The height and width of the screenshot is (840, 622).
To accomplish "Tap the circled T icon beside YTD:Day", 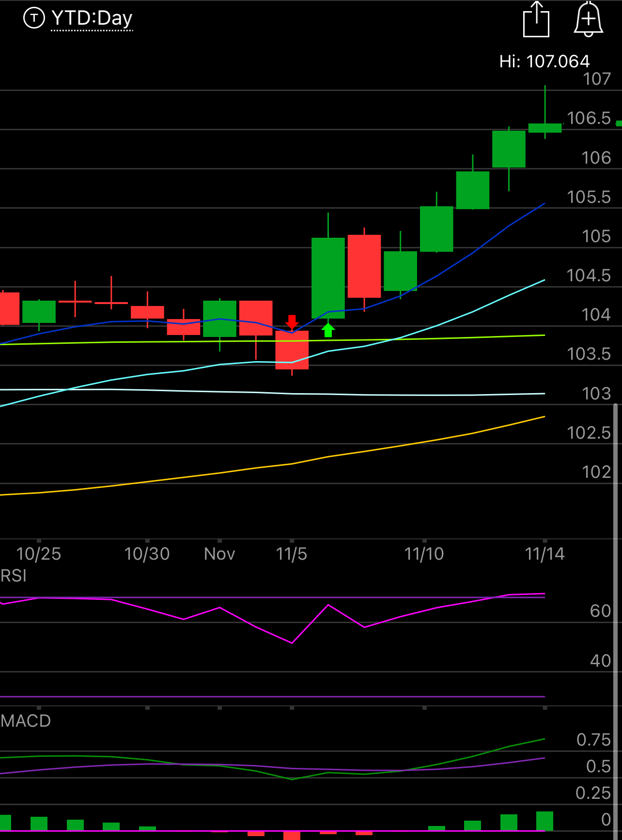I will 34,18.
